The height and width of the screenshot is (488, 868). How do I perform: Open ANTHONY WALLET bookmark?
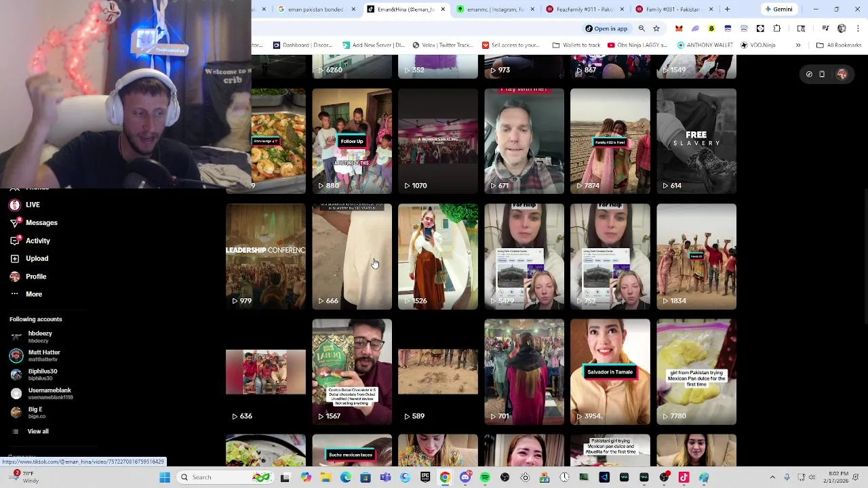tap(705, 45)
